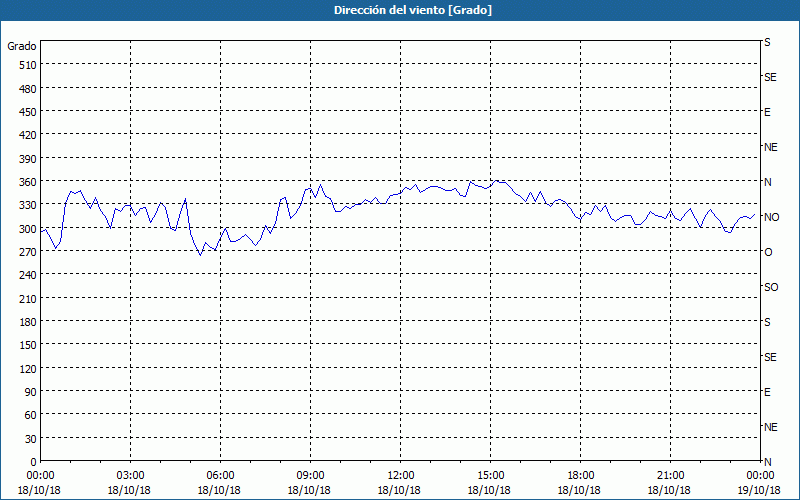Select the N compass label beside 360 gridline
Viewport: 800px width, 500px height.
click(767, 182)
